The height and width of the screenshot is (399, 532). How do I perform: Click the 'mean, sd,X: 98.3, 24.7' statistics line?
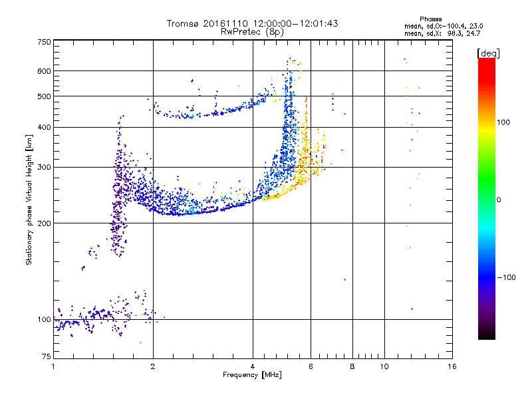coord(442,34)
